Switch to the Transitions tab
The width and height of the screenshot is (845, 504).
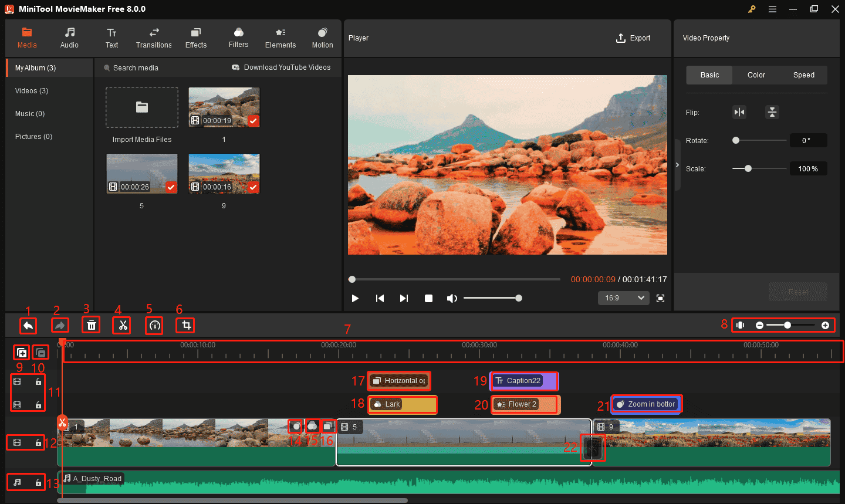[x=154, y=38]
